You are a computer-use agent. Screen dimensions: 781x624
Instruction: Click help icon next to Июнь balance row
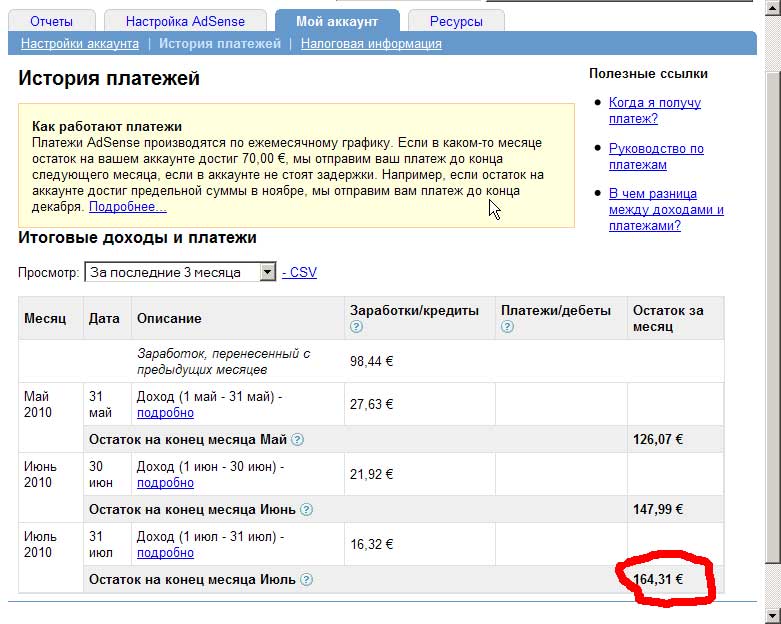pyautogui.click(x=306, y=509)
